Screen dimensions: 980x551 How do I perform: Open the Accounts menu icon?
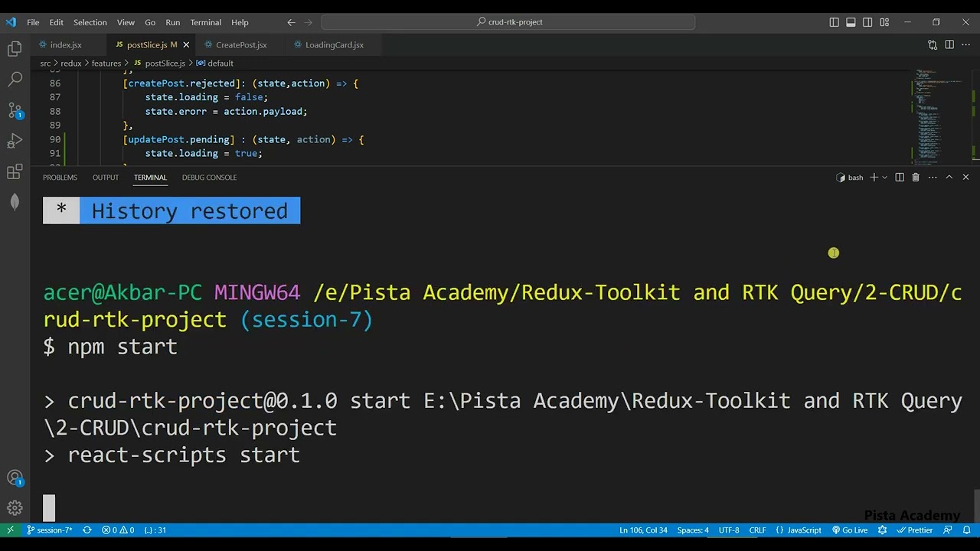click(x=15, y=478)
